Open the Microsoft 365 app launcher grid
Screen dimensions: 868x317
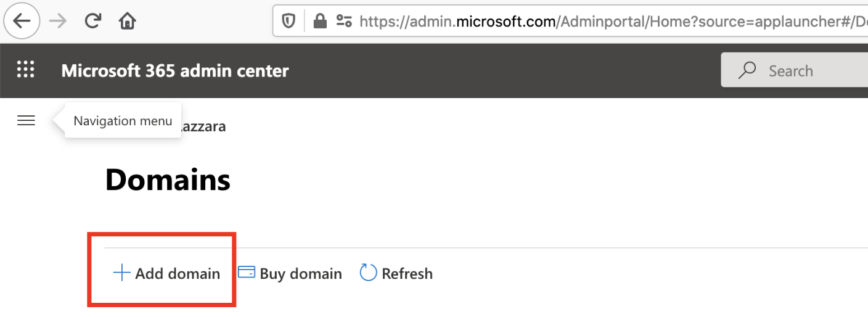(26, 70)
